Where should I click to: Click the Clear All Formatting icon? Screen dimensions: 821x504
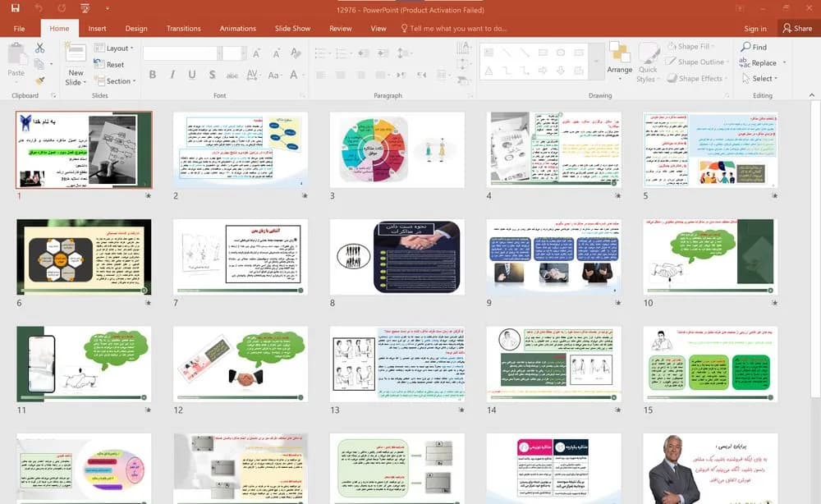pos(296,53)
